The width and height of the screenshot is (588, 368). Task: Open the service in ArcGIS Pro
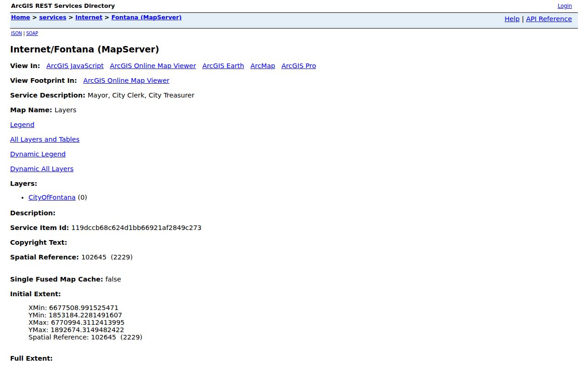(299, 66)
